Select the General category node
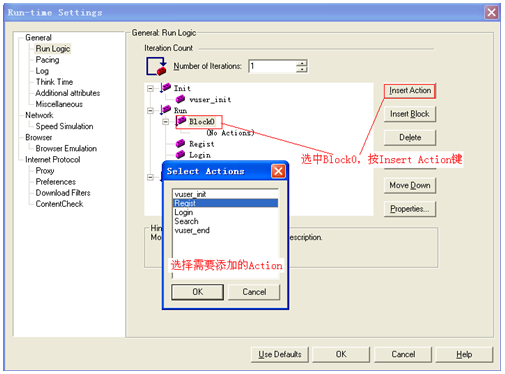 38,37
